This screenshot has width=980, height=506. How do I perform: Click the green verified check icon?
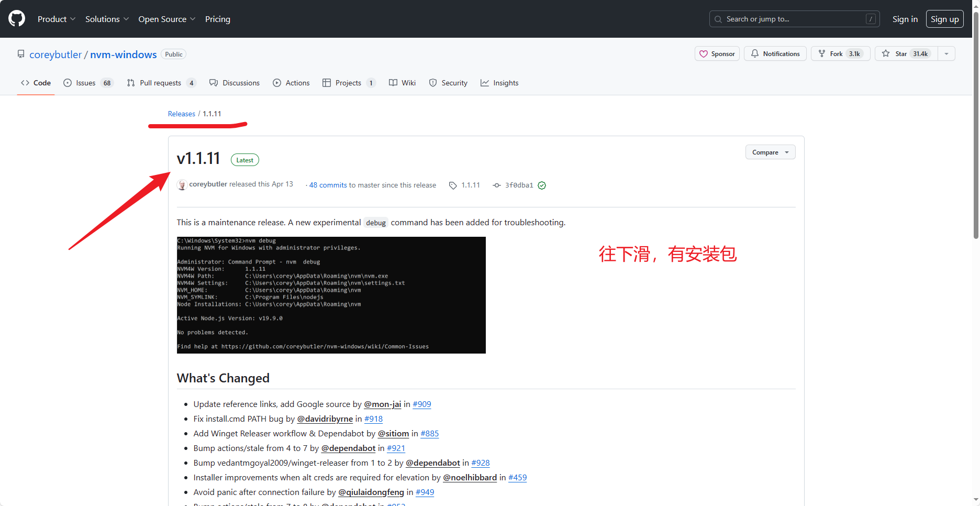[542, 185]
